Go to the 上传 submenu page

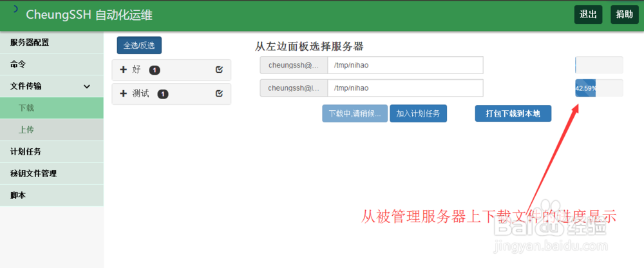tap(52, 130)
